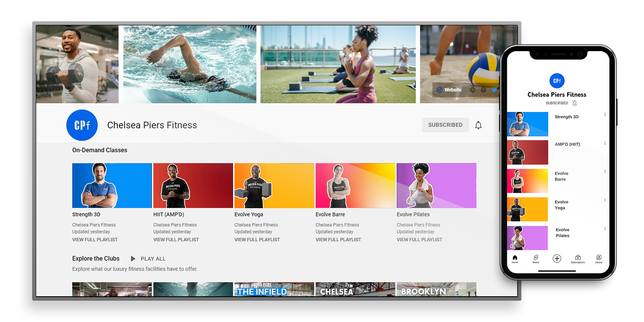644x322 pixels.
Task: Open three-dot menu for Evolve Pilates on phone
Action: coord(605,228)
